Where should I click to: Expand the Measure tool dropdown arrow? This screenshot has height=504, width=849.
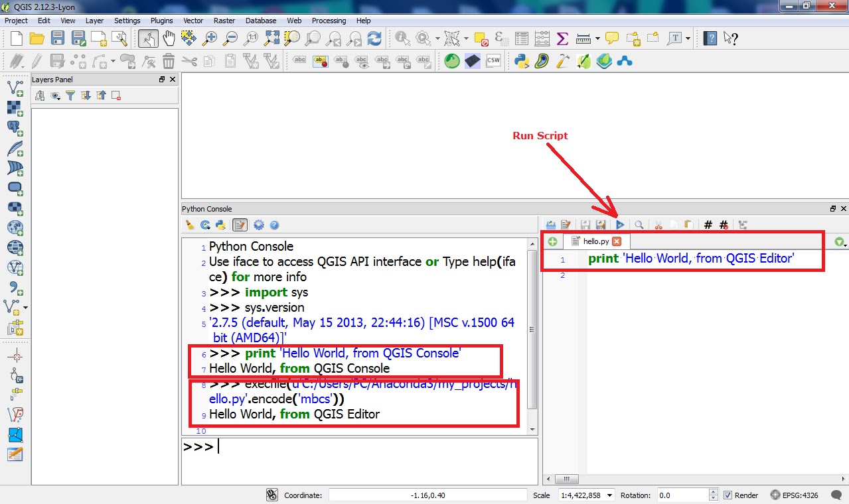(x=598, y=38)
